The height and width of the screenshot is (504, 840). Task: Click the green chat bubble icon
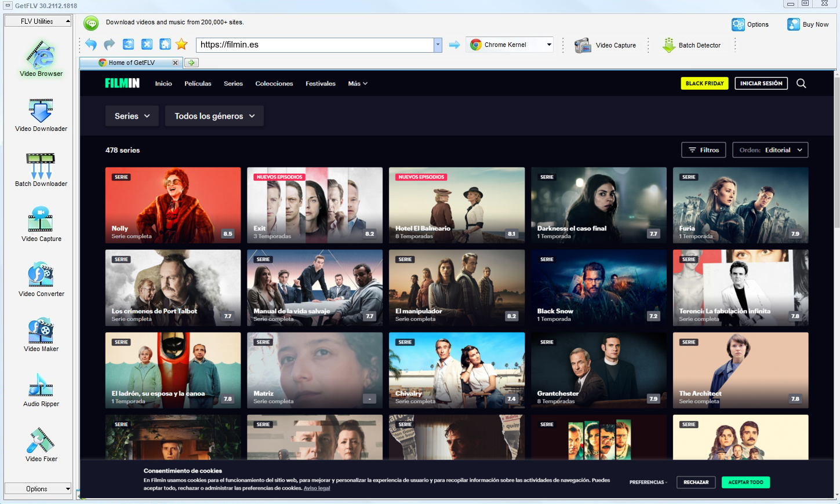click(x=91, y=23)
